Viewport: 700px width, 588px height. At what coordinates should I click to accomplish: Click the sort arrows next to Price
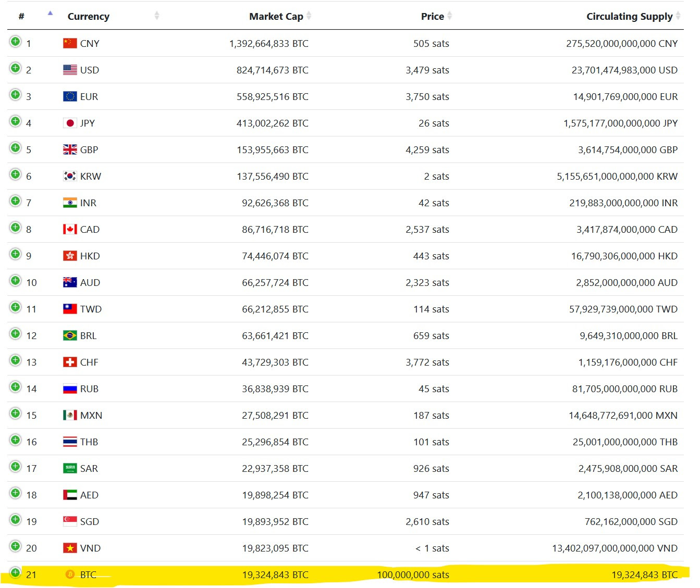coord(449,16)
